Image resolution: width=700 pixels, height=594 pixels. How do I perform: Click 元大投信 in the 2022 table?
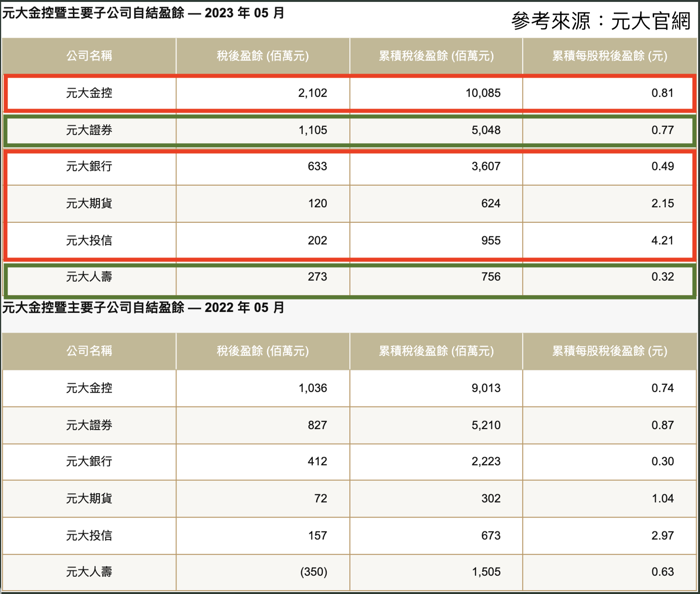click(89, 536)
